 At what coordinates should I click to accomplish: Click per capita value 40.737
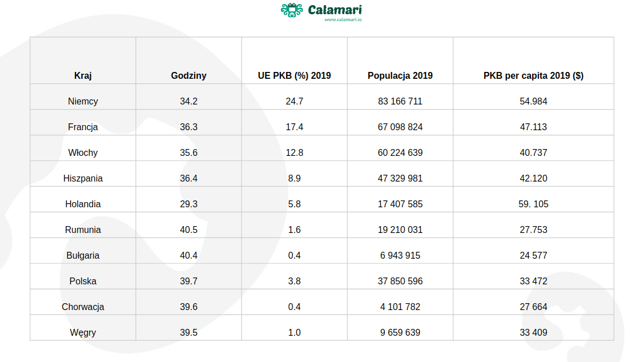coord(533,153)
